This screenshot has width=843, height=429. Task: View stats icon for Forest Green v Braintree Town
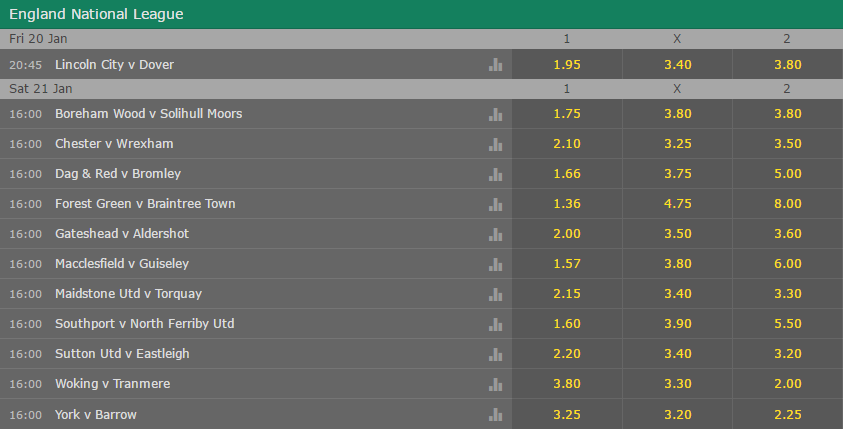tap(495, 204)
